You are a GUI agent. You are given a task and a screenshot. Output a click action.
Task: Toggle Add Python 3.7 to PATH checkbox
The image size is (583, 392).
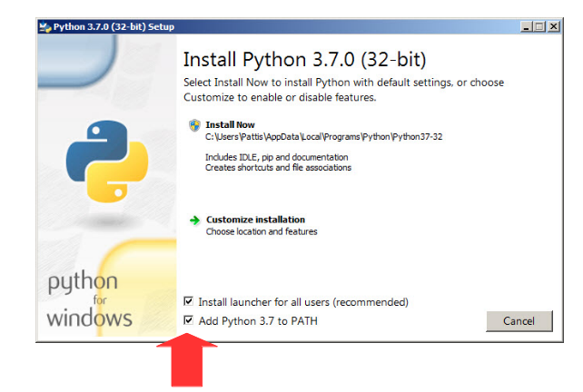[189, 320]
